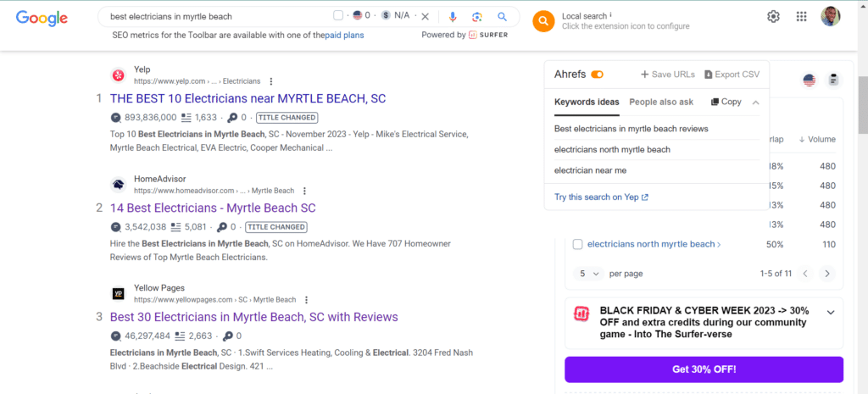The height and width of the screenshot is (394, 868).
Task: Open the paid plans link
Action: tap(344, 35)
